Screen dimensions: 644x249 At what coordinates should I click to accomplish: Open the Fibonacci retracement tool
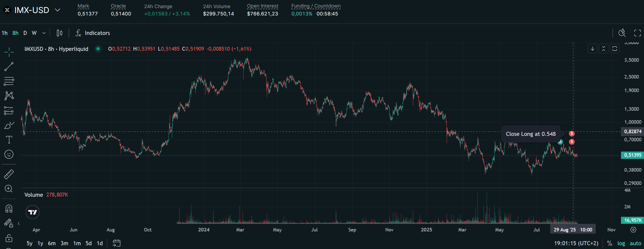click(9, 81)
